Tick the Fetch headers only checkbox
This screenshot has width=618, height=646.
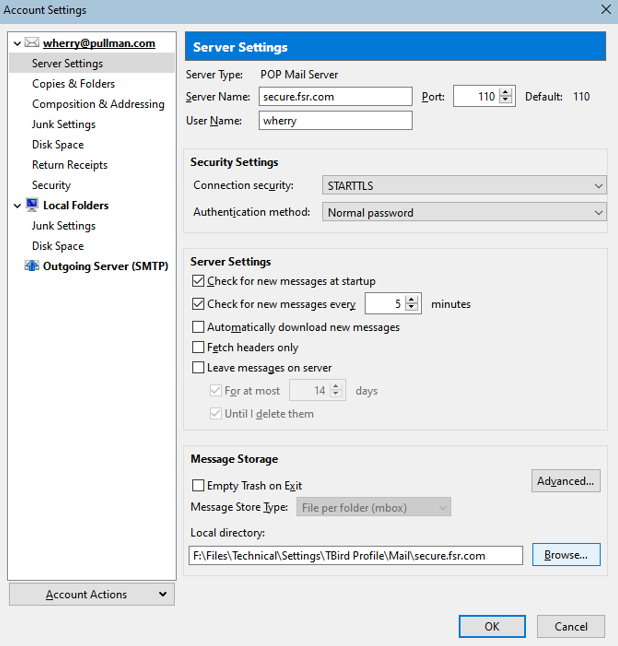pyautogui.click(x=198, y=347)
